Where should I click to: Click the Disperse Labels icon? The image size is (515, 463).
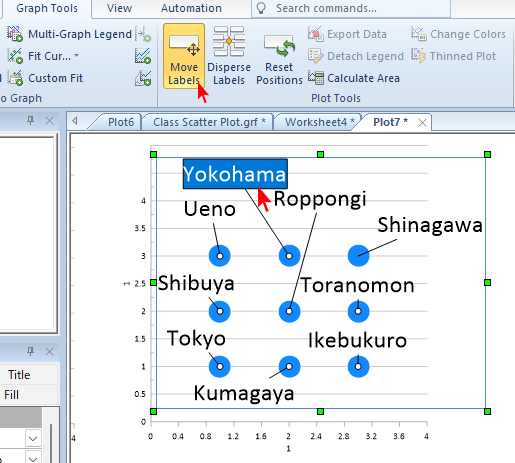pos(229,41)
